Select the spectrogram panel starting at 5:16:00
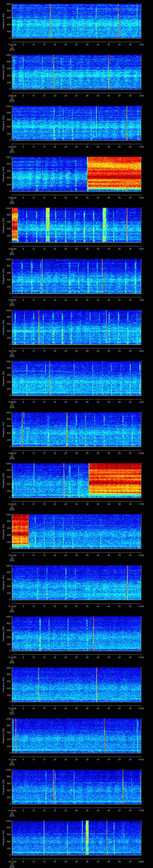Viewport: 153px width, 868px height. (77, 787)
